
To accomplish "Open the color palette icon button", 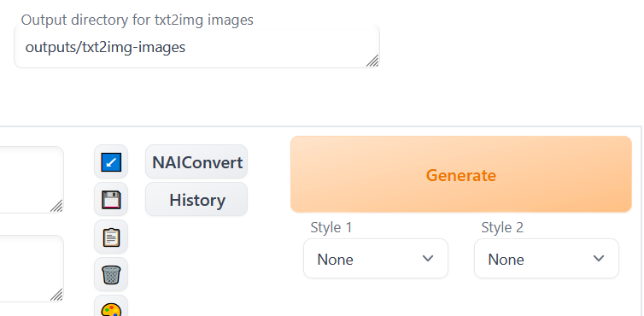I will 111,307.
